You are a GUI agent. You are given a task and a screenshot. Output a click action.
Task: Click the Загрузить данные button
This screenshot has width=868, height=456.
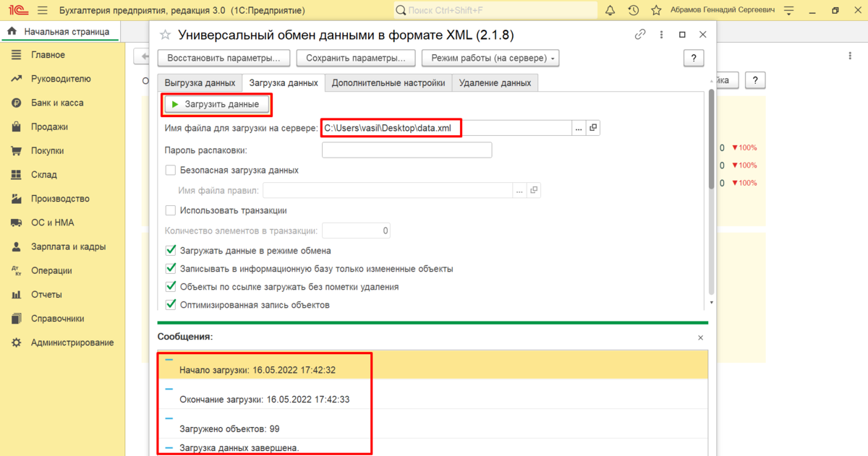coord(217,105)
